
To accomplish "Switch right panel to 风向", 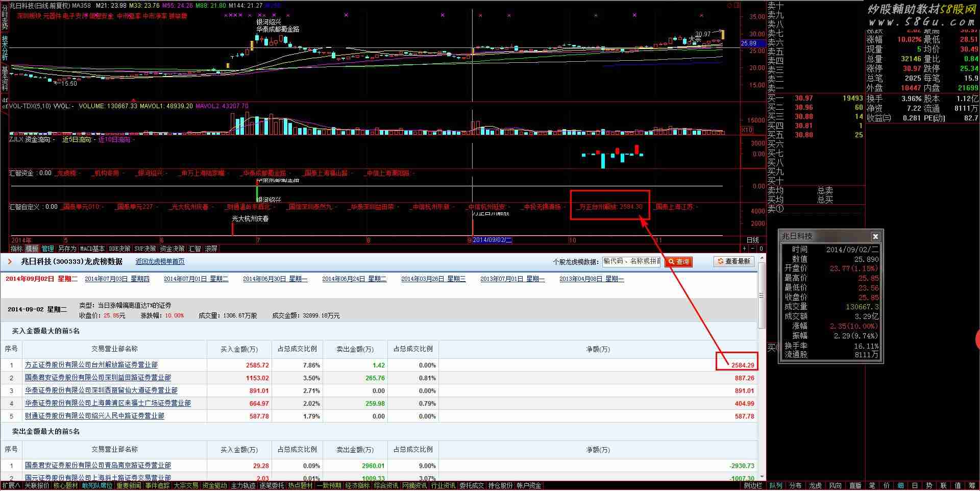I will point(836,485).
